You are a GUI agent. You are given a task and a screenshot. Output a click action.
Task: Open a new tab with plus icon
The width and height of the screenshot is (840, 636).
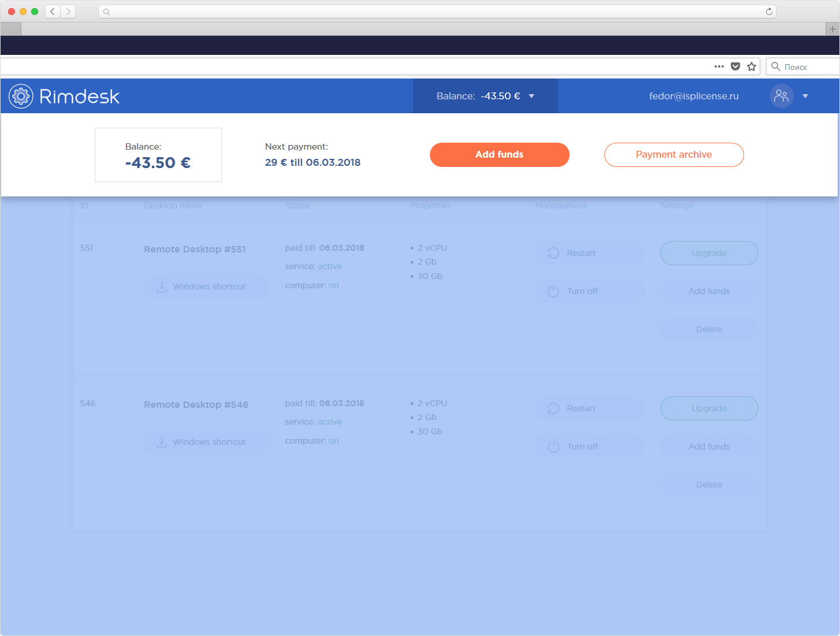(832, 29)
